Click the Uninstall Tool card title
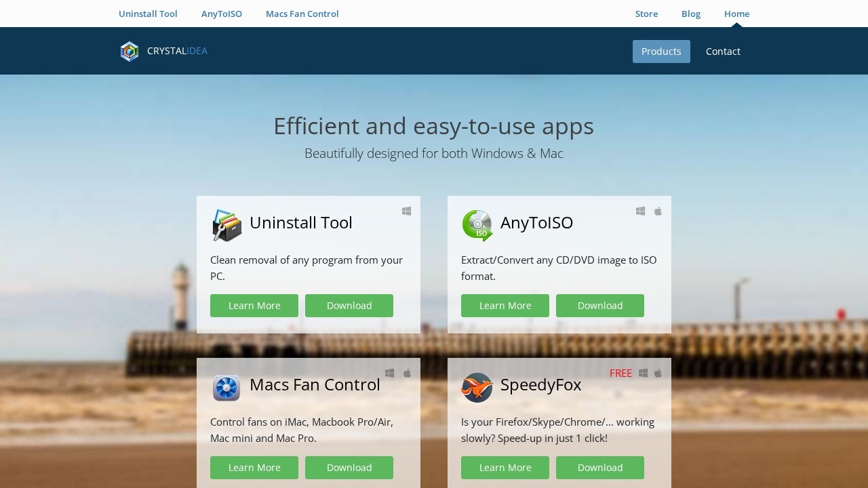Screen dimensions: 868x488 [x=301, y=222]
